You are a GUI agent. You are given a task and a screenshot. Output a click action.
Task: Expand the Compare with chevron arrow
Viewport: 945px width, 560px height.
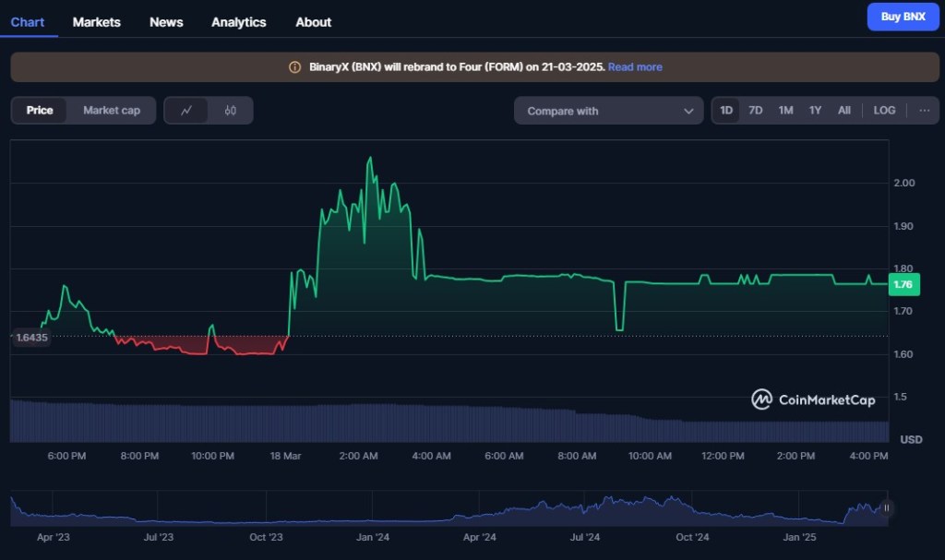coord(688,111)
